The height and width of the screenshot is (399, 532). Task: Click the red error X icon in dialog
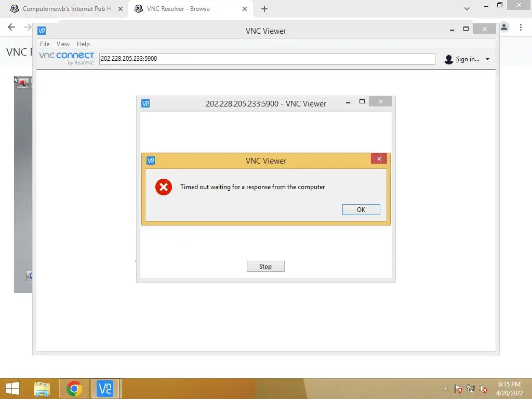(164, 187)
